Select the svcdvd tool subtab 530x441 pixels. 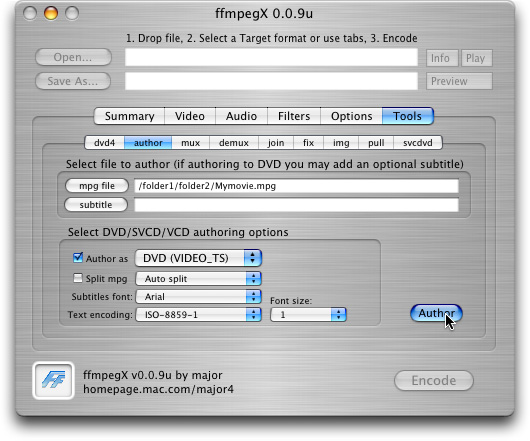click(x=418, y=143)
